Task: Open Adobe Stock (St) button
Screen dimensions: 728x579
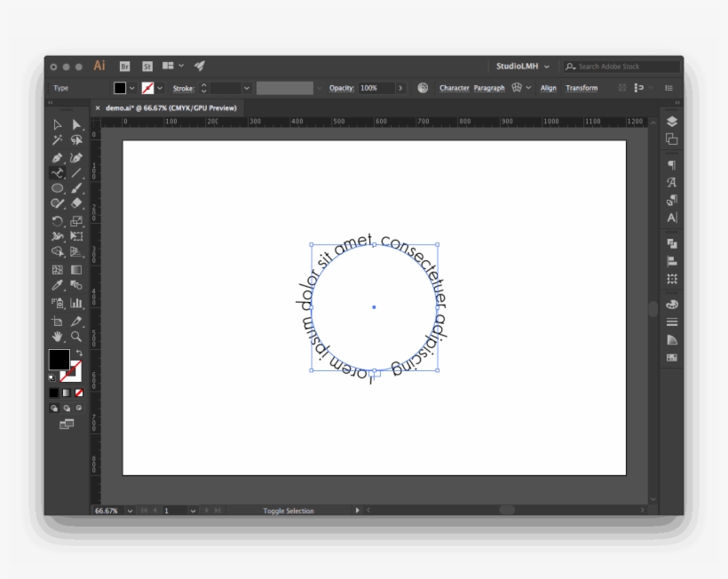Action: coord(147,67)
